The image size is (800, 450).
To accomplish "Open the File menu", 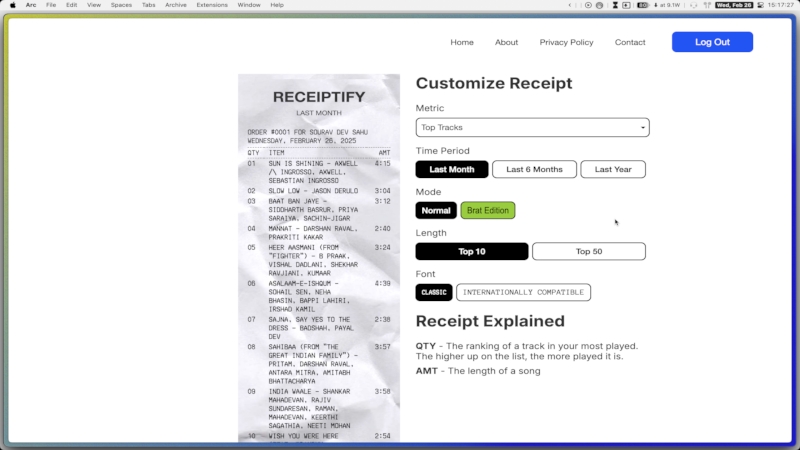I will pyautogui.click(x=51, y=5).
